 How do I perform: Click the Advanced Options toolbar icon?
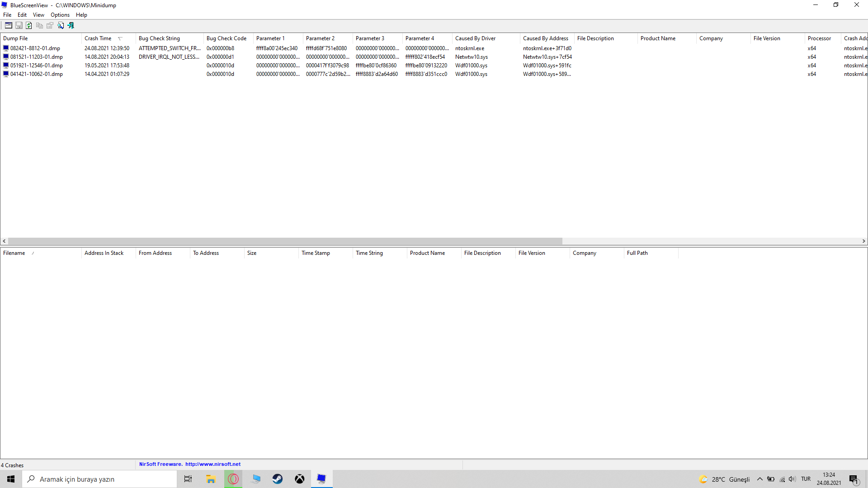(9, 26)
